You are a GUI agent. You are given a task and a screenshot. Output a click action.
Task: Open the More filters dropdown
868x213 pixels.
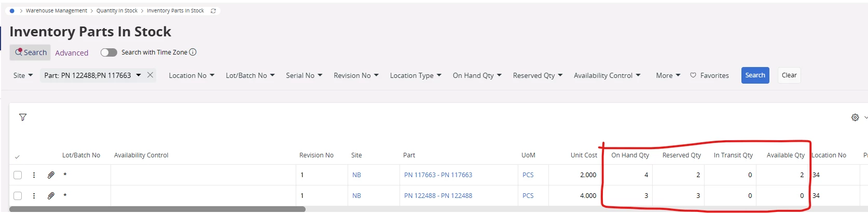[x=668, y=75]
